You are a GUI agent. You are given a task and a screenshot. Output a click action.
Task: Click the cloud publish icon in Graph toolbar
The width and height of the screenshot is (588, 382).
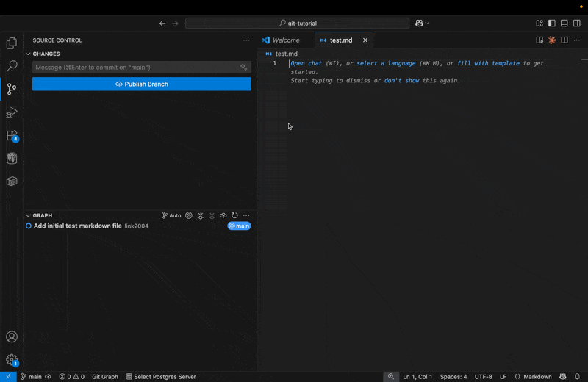click(223, 215)
